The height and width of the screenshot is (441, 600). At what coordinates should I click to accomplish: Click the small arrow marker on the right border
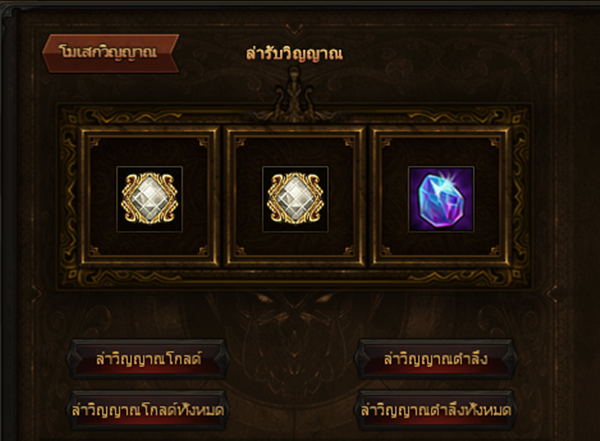pos(551,294)
